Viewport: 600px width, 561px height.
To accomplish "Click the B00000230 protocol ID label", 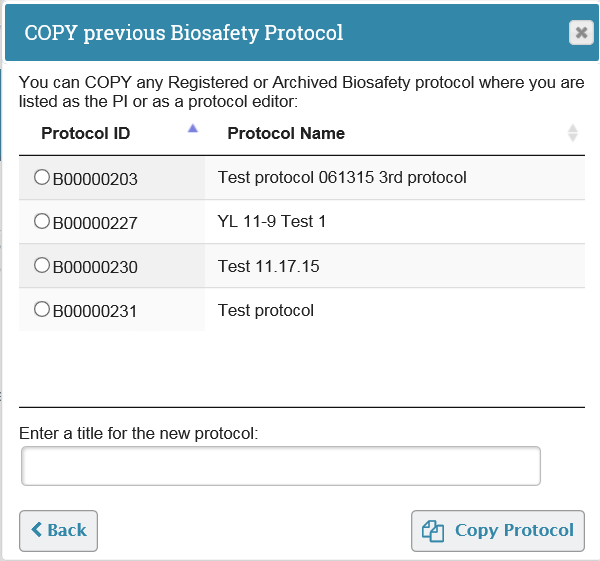I will tap(95, 267).
